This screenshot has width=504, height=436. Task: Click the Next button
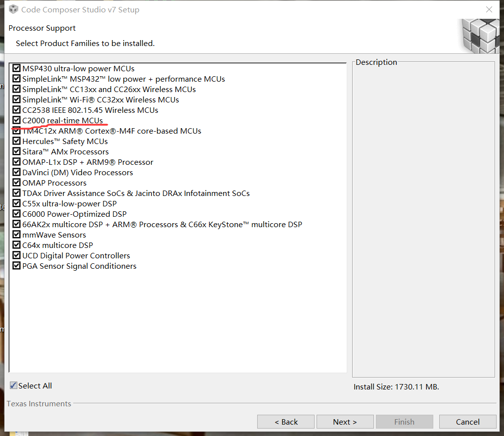(345, 421)
